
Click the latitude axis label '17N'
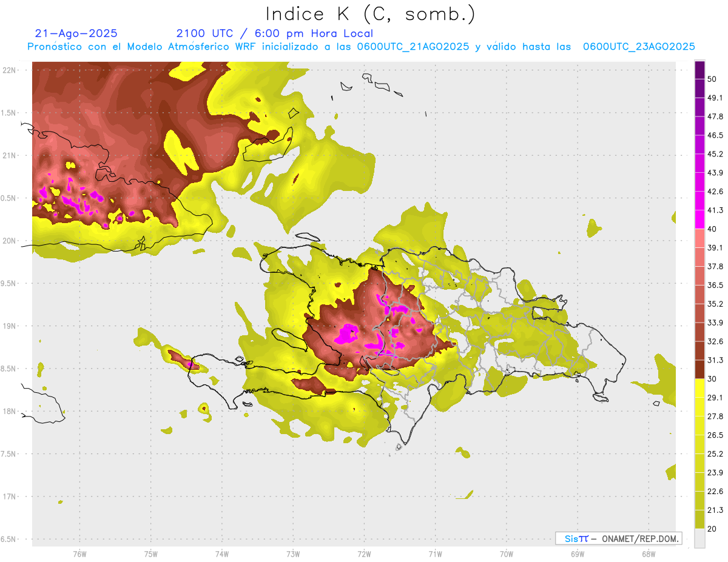pyautogui.click(x=9, y=497)
